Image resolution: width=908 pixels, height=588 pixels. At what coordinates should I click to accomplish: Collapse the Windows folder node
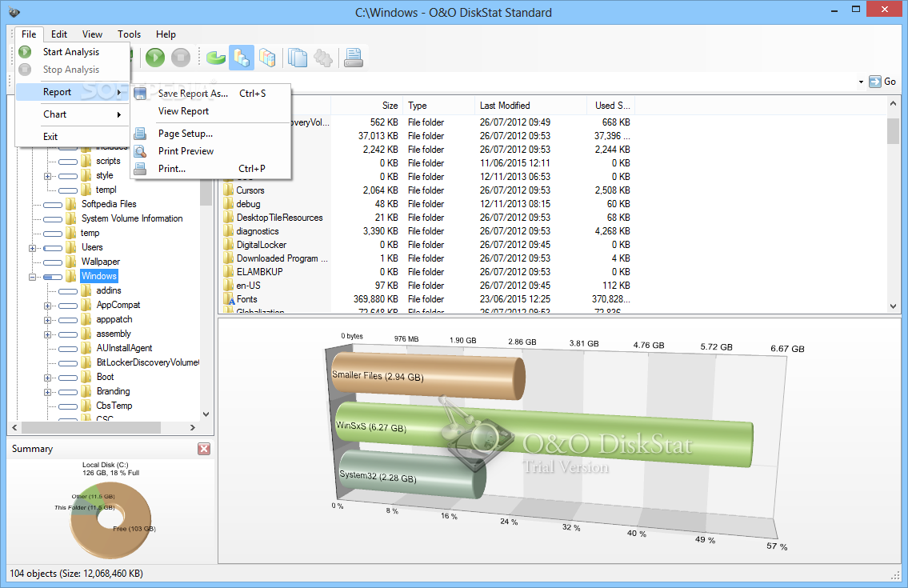click(33, 277)
